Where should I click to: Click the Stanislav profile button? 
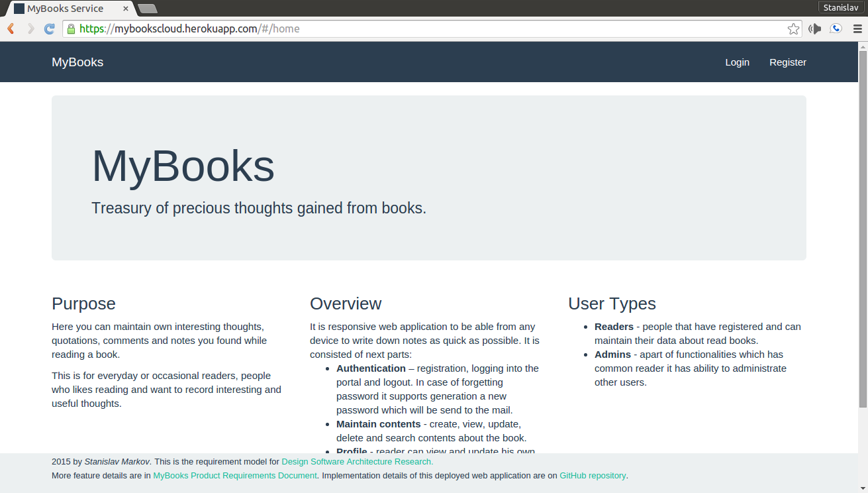point(841,7)
